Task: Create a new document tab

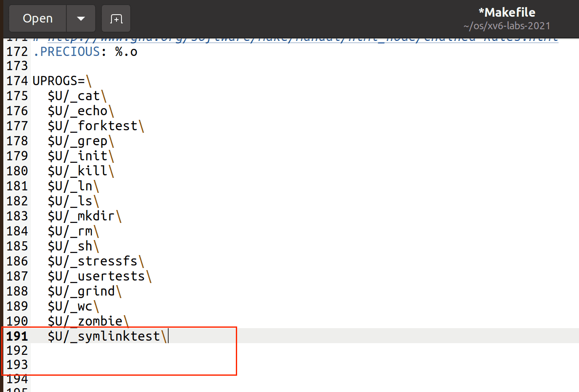Action: [116, 19]
